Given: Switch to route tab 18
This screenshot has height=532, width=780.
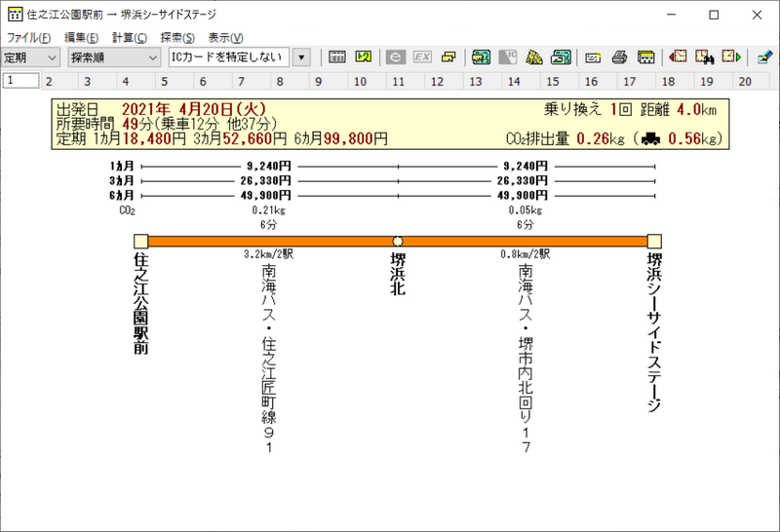Looking at the screenshot, I should coord(676,81).
